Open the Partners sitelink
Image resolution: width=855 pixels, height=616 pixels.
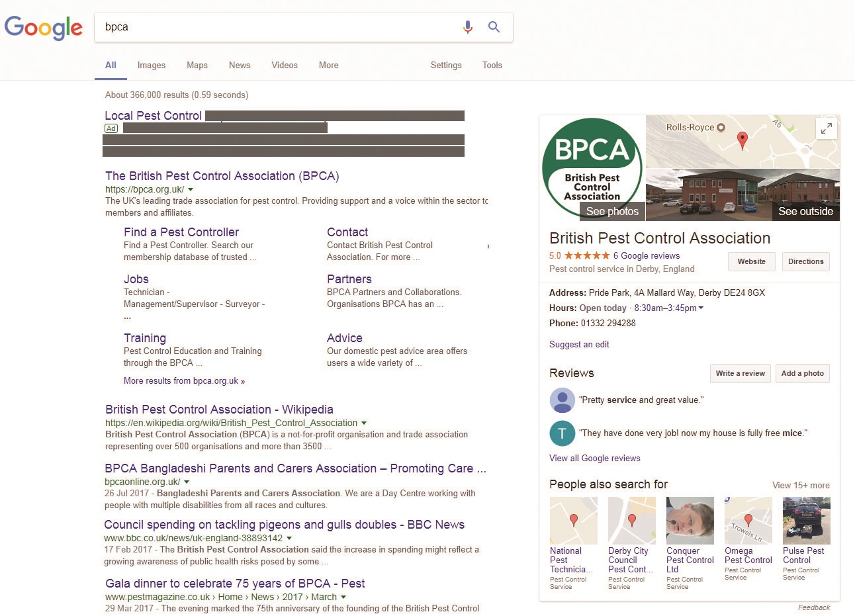click(x=349, y=279)
